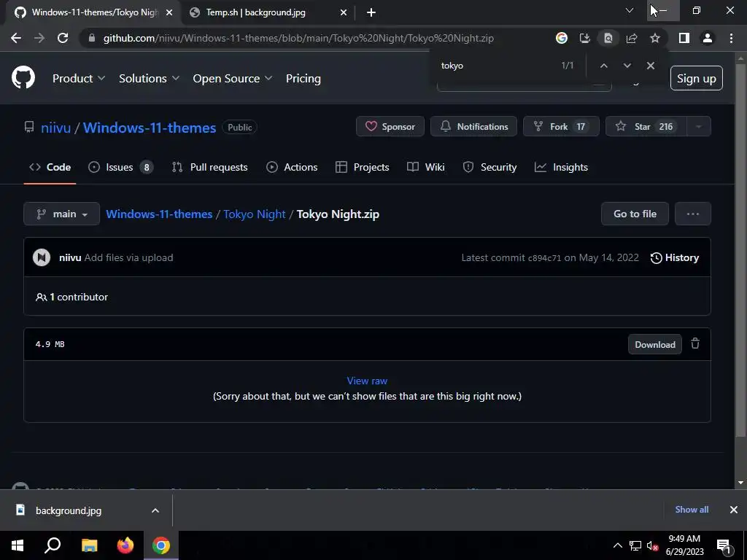Click the Google account G icon in address bar
Viewport: 747px width, 560px height.
pos(562,38)
